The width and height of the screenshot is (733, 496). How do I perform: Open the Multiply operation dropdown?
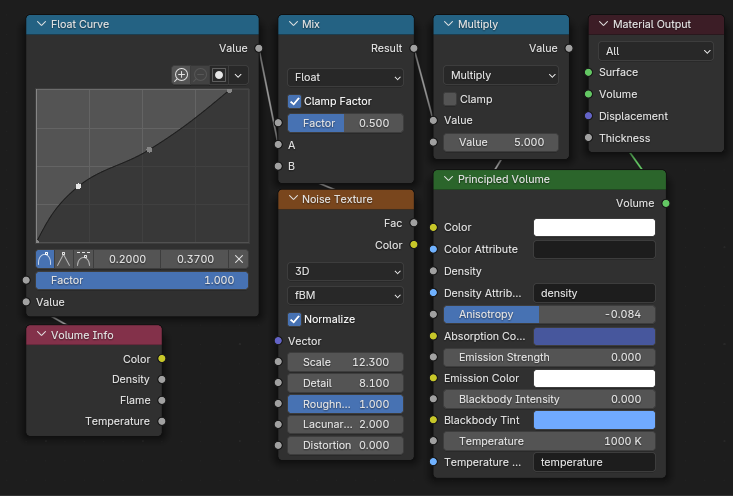pyautogui.click(x=501, y=75)
